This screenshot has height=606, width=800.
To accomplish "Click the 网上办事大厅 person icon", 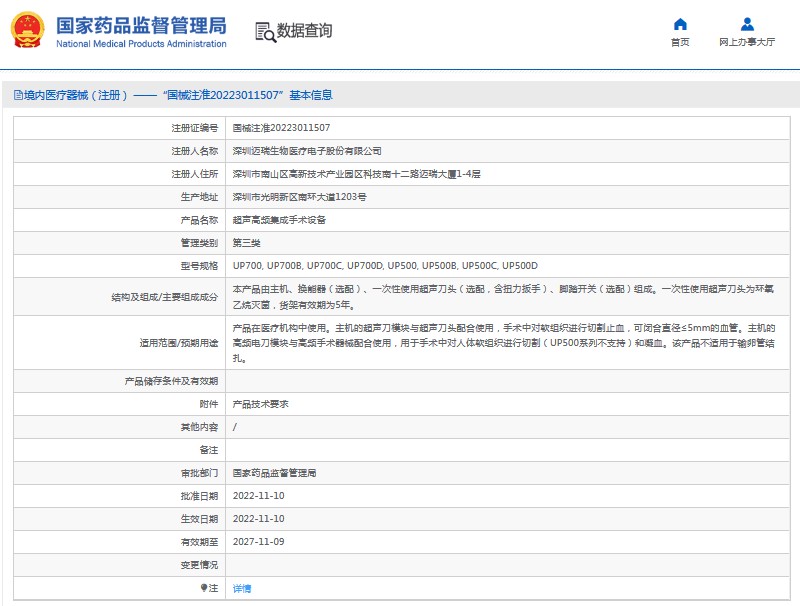I will tap(747, 25).
